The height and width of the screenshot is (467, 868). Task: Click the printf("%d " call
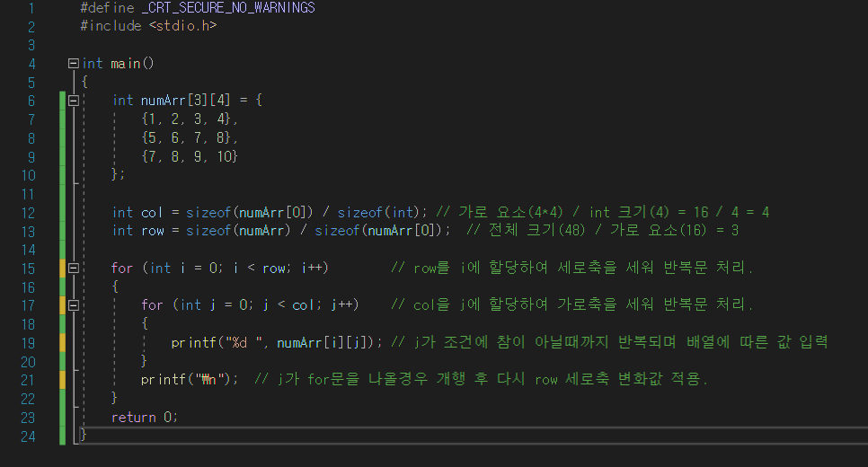point(217,343)
